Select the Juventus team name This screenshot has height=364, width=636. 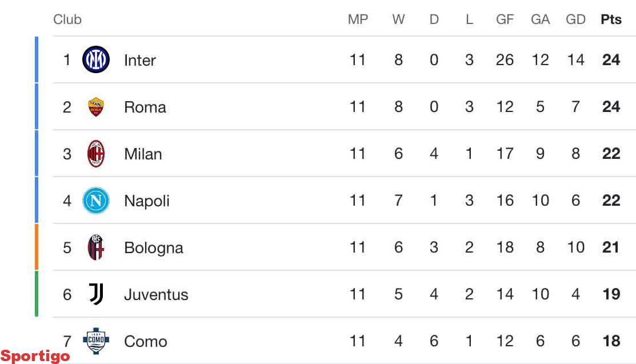[155, 294]
